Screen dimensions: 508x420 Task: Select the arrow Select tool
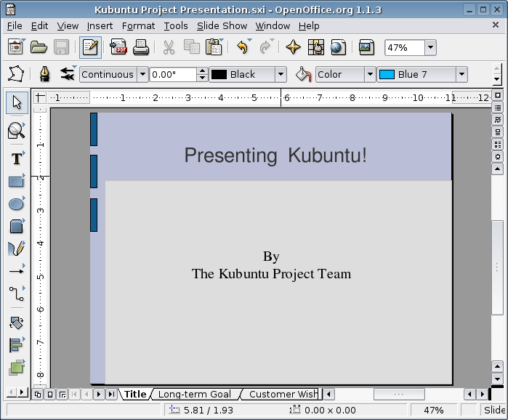(x=17, y=102)
